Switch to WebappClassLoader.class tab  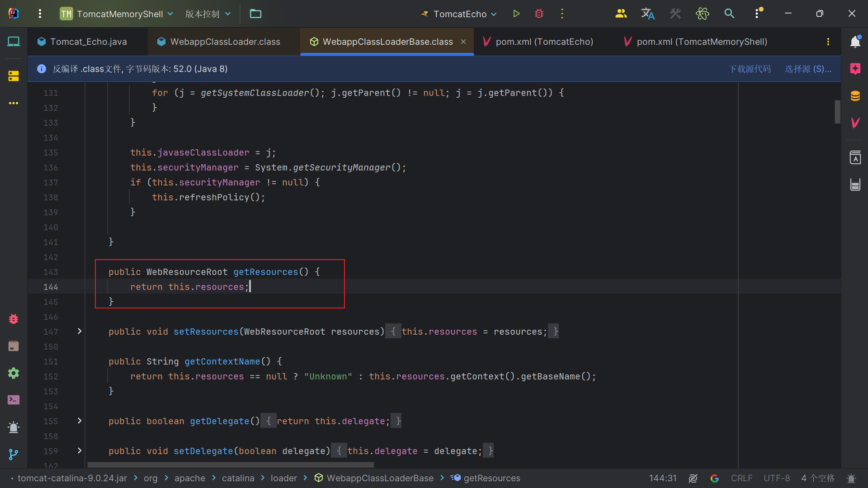(225, 42)
